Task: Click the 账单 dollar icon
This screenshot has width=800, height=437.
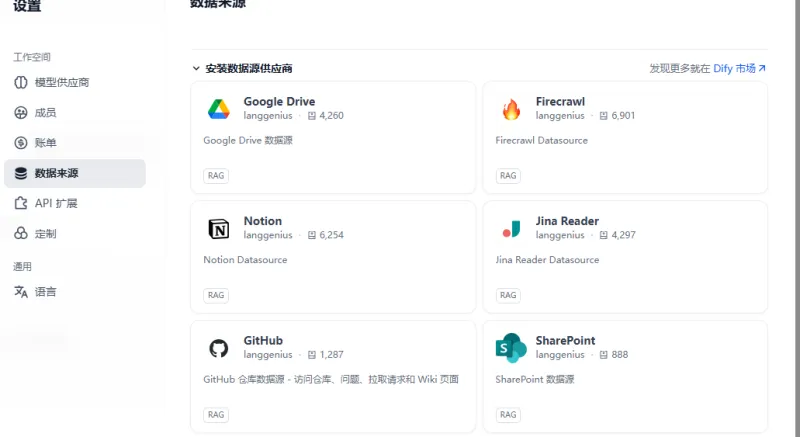Action: [21, 143]
